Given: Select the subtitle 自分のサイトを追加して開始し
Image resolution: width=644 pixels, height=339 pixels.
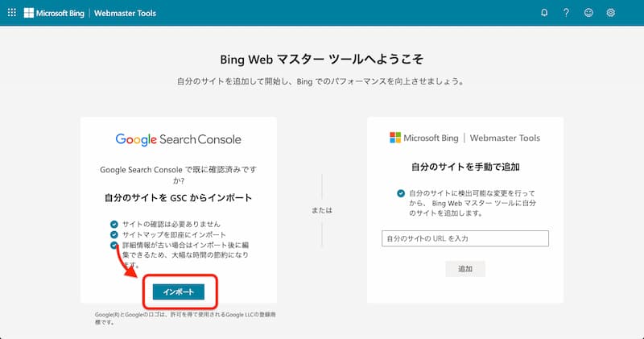Looking at the screenshot, I should 321,81.
